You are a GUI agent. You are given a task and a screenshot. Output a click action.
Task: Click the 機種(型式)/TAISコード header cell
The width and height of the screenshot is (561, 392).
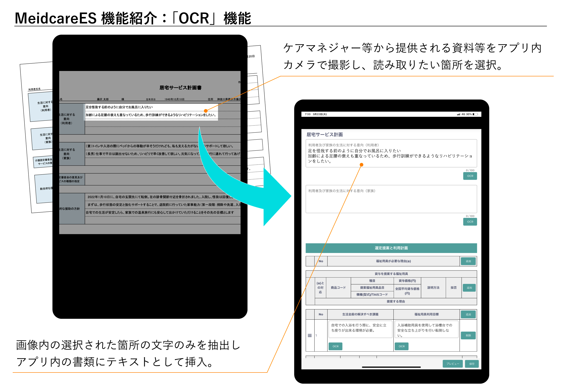tap(372, 294)
